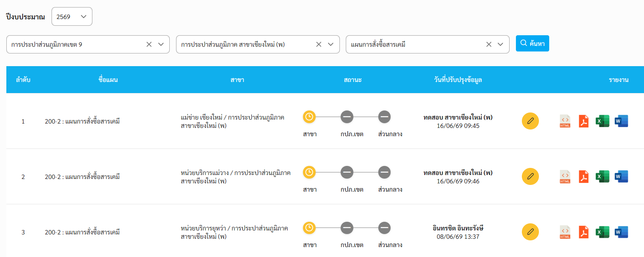Screen dimensions: 644x257
Task: Click ชื่อแผน column header
Action: [x=108, y=80]
